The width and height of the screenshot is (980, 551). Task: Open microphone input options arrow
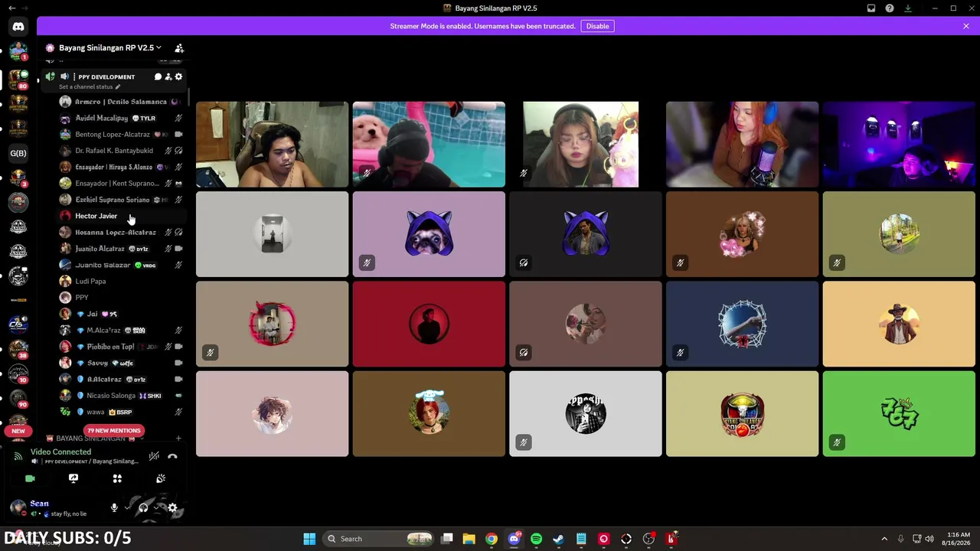click(x=127, y=507)
